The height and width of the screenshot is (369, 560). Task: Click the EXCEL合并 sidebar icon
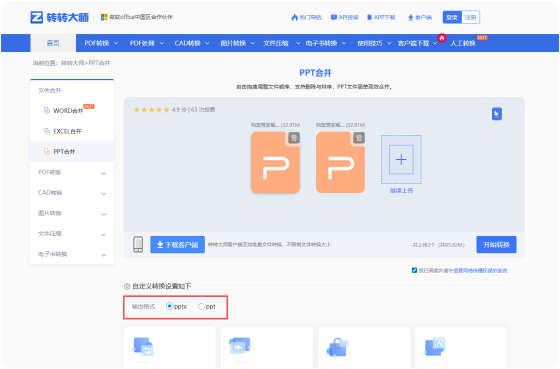point(46,131)
